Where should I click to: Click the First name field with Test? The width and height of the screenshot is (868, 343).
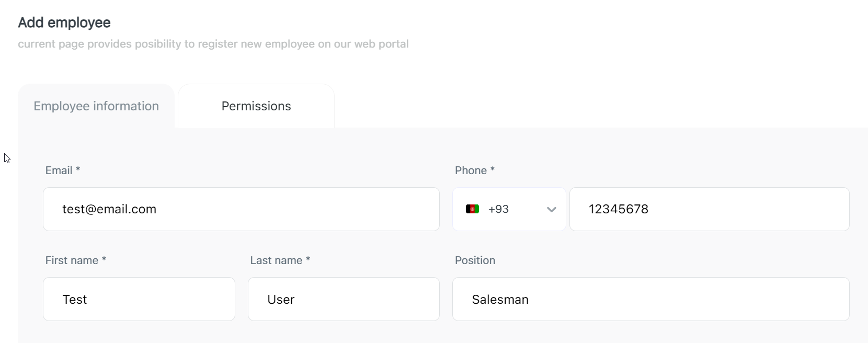click(139, 299)
